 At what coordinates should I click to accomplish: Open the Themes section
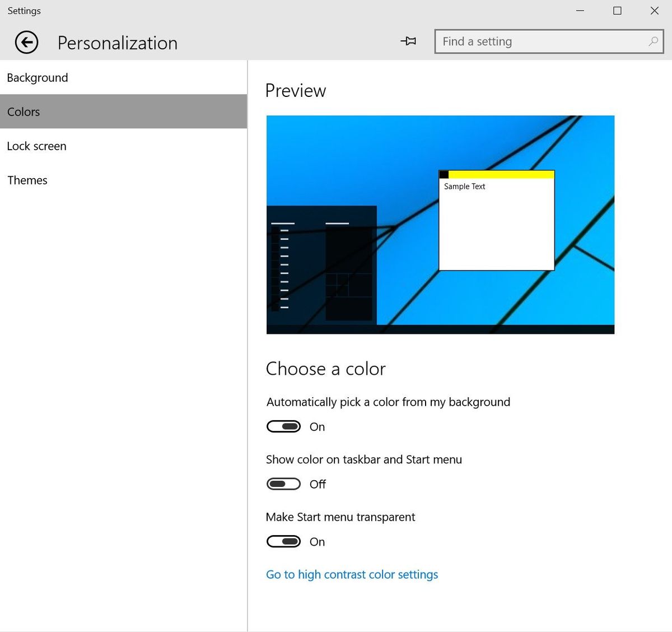(27, 180)
